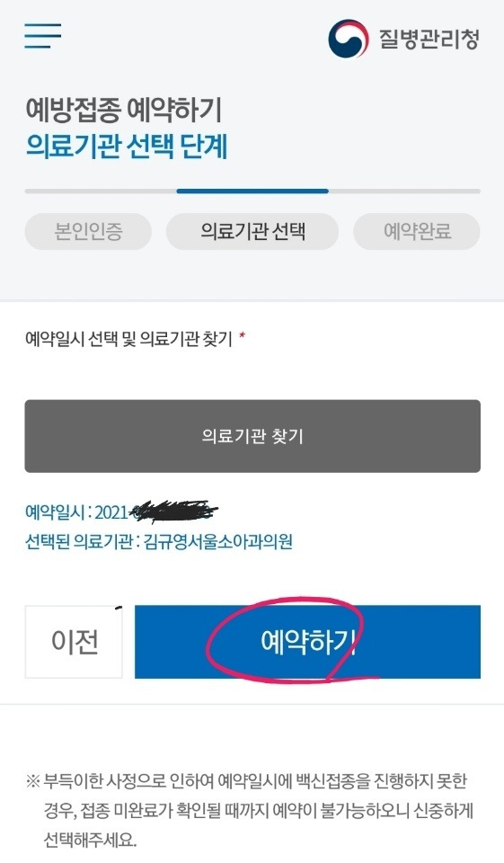Click the gray last progress bar segment

click(x=404, y=191)
